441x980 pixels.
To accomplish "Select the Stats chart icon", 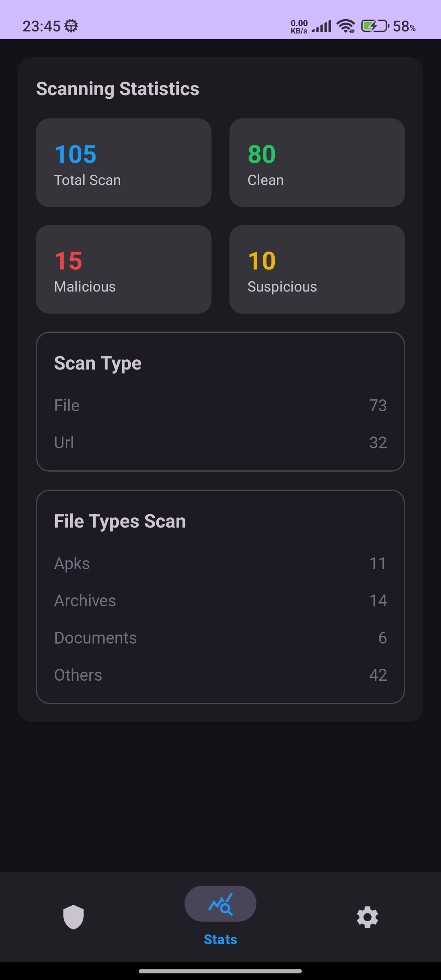I will coord(220,904).
